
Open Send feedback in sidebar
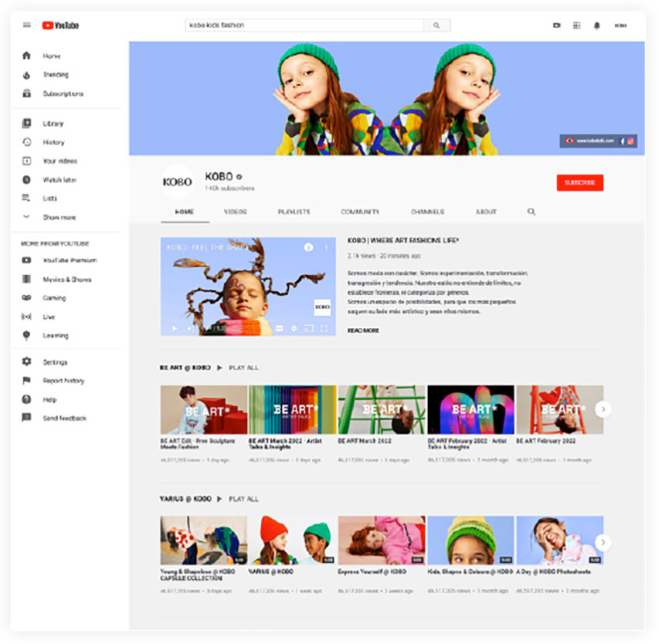(66, 419)
